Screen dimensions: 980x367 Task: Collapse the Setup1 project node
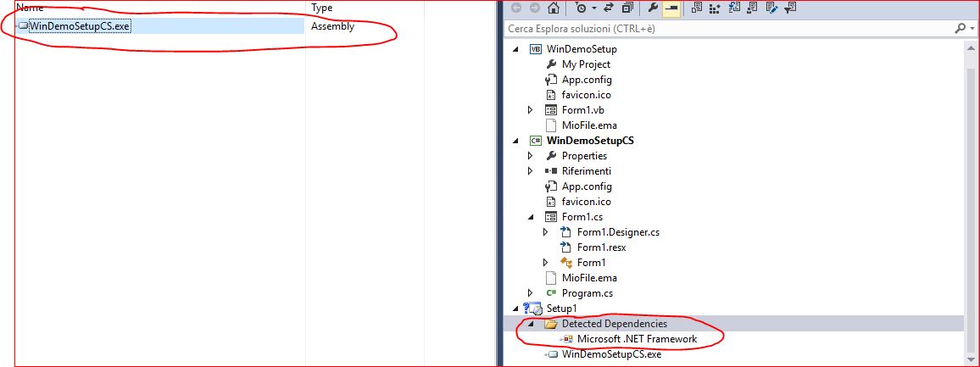pos(515,309)
